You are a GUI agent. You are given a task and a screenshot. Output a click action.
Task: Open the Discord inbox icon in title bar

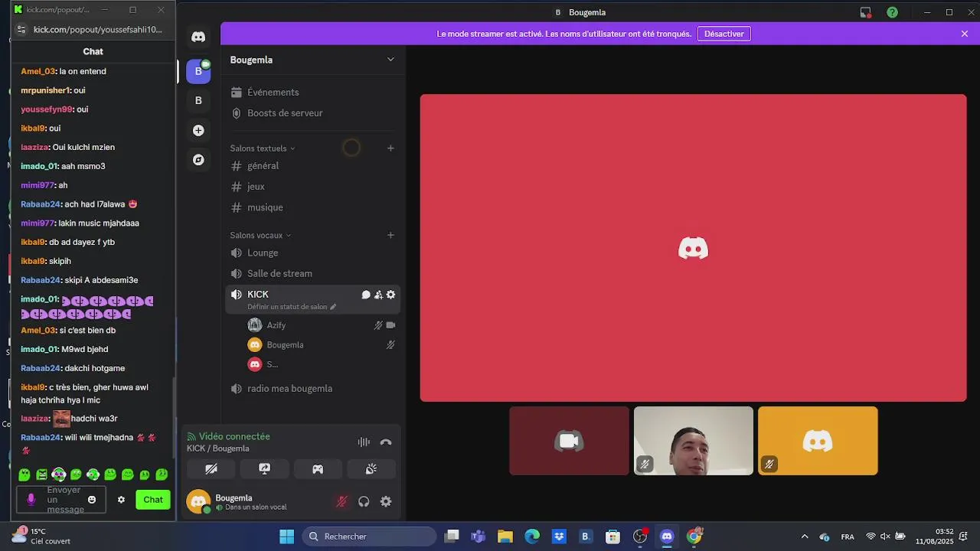865,12
